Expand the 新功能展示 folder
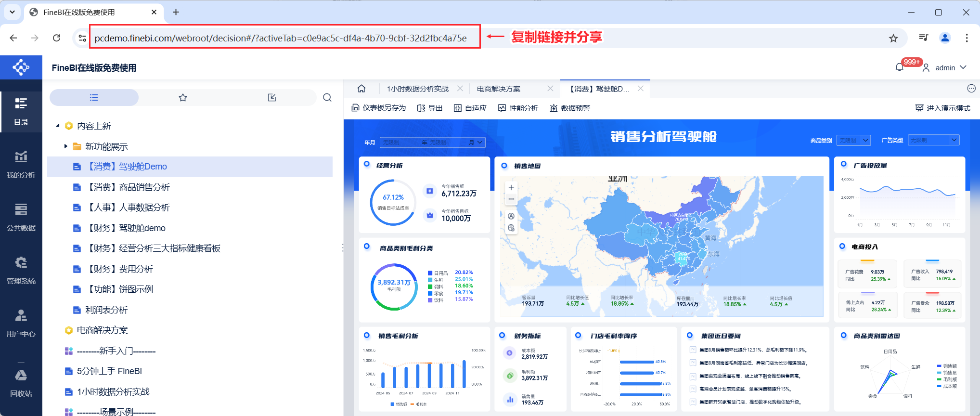980x416 pixels. (x=66, y=146)
